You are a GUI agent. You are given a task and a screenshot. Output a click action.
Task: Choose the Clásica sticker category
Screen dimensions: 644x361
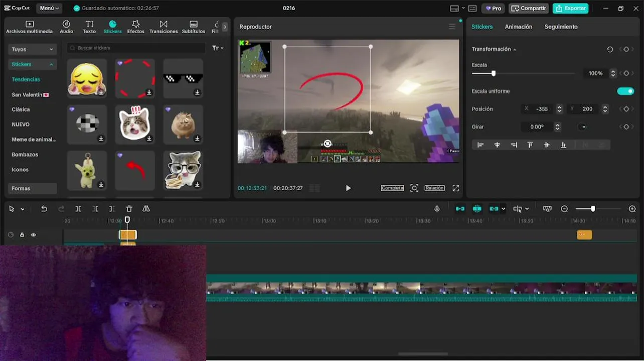21,109
